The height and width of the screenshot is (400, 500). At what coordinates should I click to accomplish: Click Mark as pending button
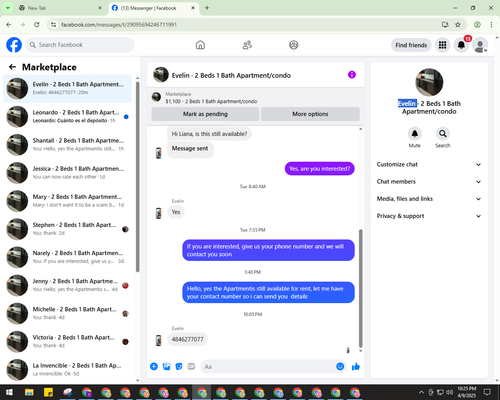(x=205, y=114)
